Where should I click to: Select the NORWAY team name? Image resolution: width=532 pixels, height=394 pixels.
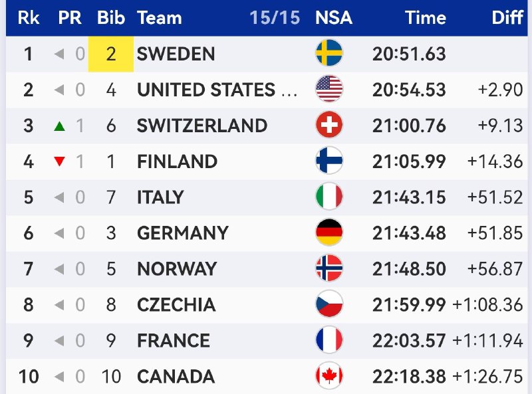[x=177, y=269]
